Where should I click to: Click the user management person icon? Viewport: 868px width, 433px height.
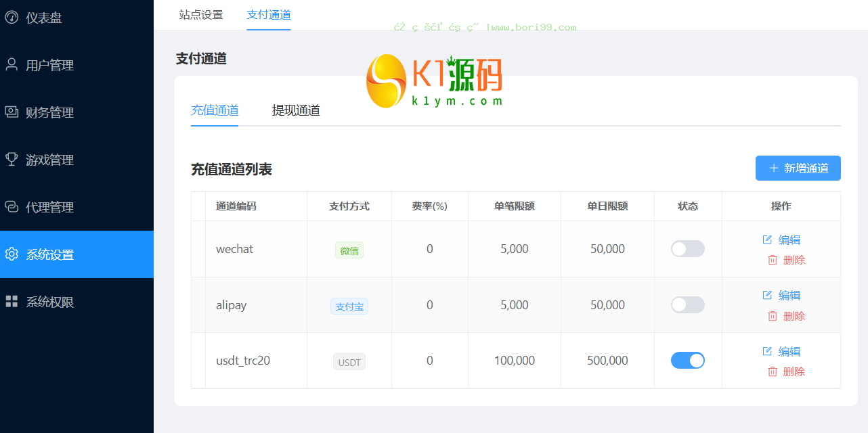pyautogui.click(x=12, y=65)
